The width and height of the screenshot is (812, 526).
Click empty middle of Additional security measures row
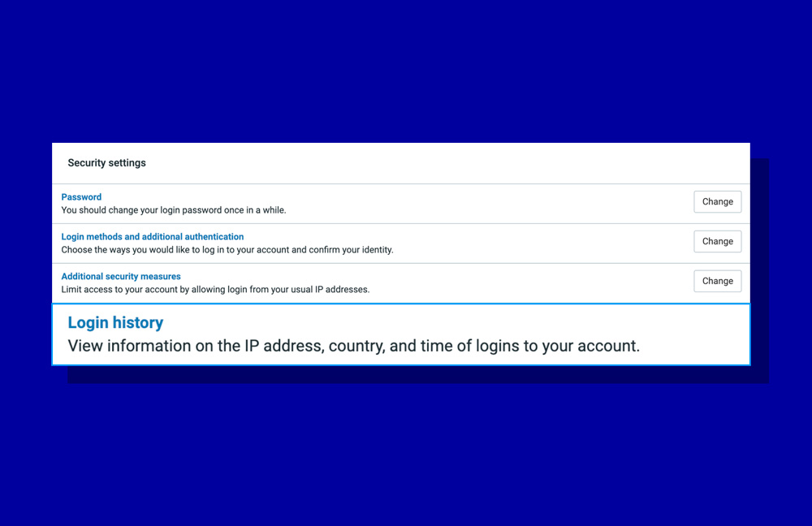[x=528, y=282]
